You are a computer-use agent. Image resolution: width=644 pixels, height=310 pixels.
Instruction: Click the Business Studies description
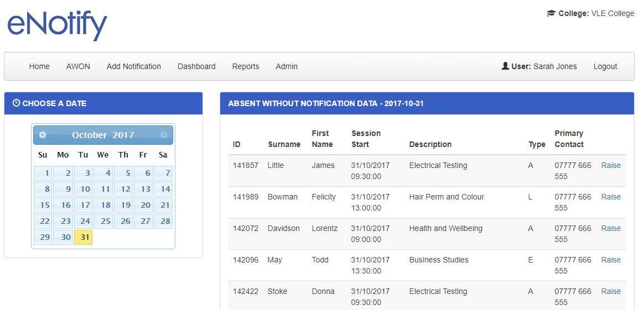[x=439, y=260]
